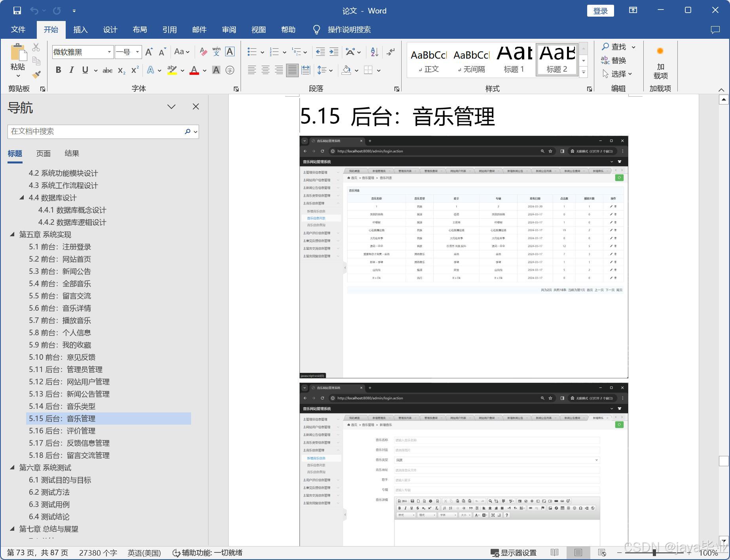Viewport: 730px width, 560px height.
Task: Open the paste options dropdown arrow
Action: tap(18, 76)
